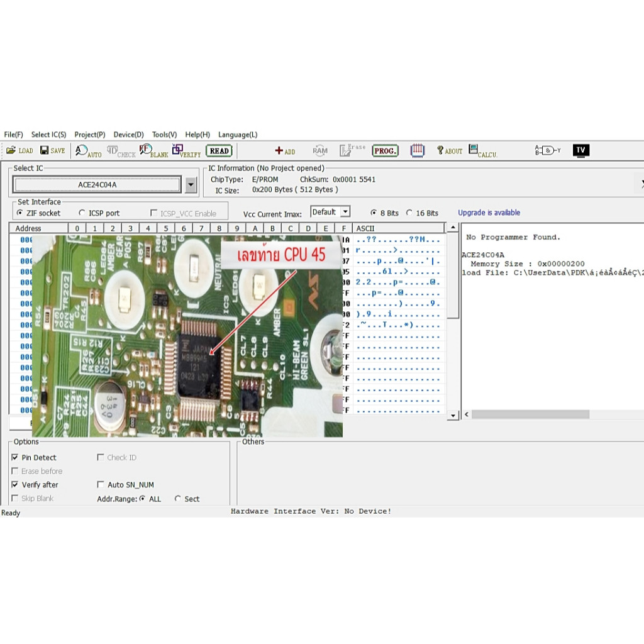This screenshot has width=644, height=644.
Task: Click the RAM toolbar icon
Action: pyautogui.click(x=320, y=151)
